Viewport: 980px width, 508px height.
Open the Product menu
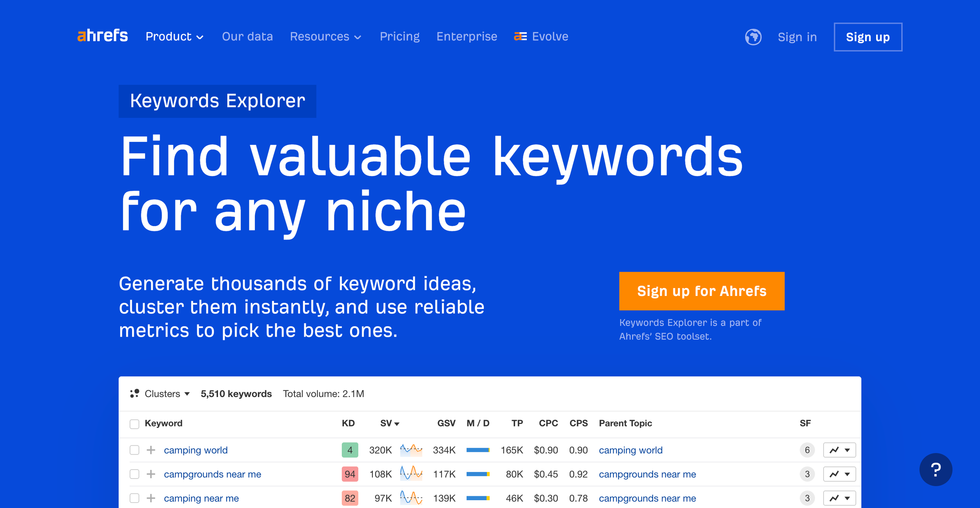coord(174,36)
